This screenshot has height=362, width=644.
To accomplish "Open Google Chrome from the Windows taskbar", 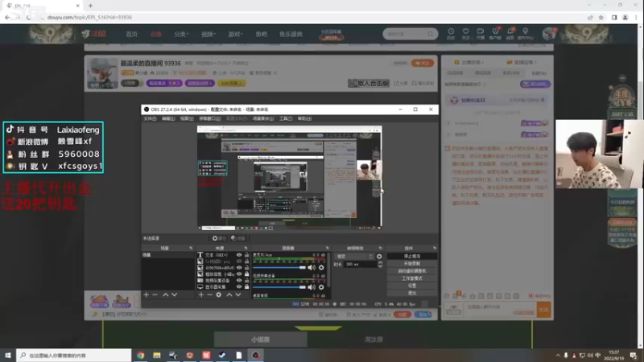I will [x=140, y=355].
